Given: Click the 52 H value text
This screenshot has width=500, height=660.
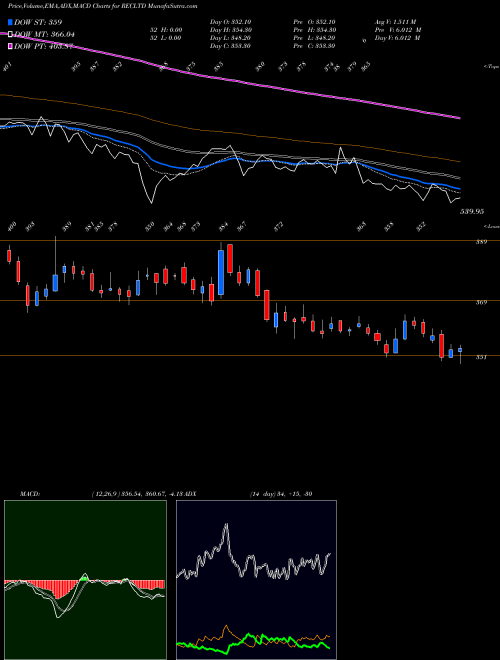Looking at the screenshot, I should (165, 30).
